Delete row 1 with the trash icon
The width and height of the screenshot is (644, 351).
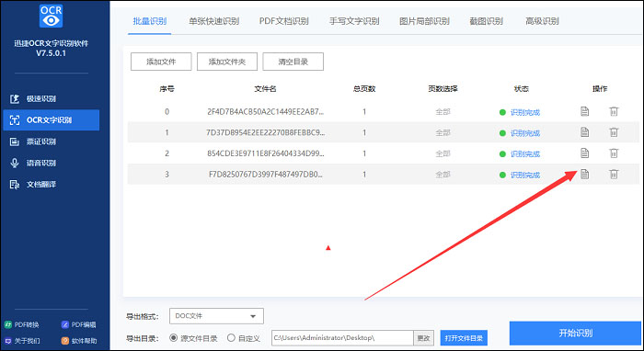click(x=614, y=132)
